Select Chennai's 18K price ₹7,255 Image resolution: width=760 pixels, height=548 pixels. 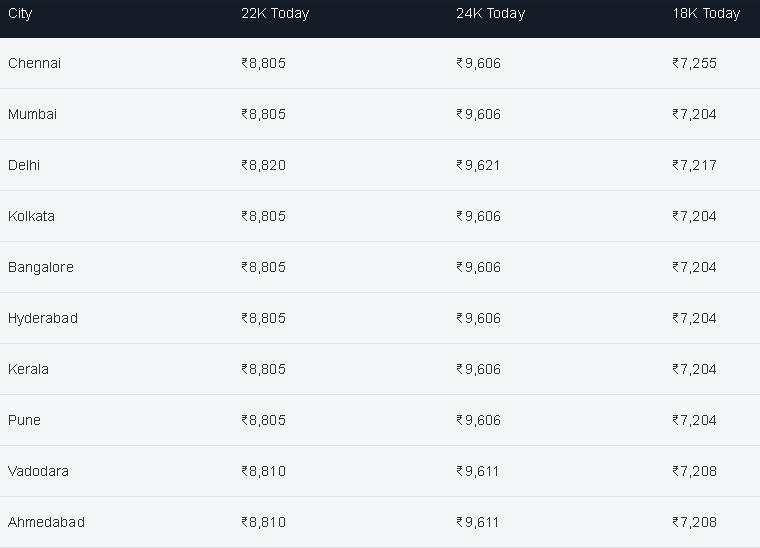tap(695, 63)
